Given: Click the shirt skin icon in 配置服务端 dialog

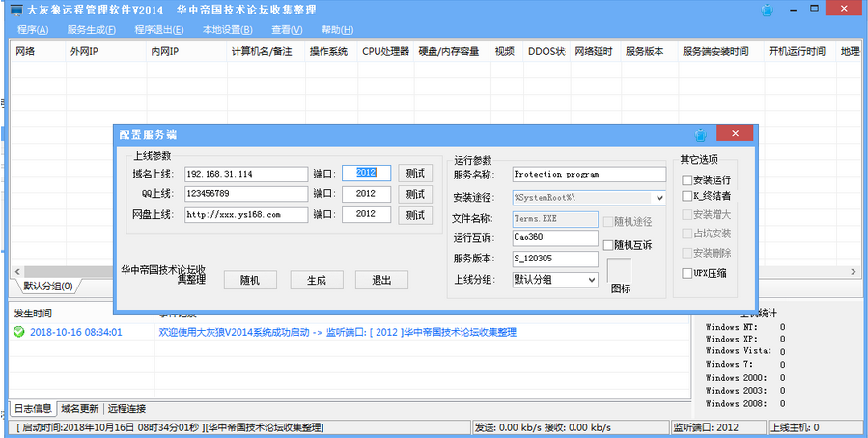Looking at the screenshot, I should coord(701,134).
